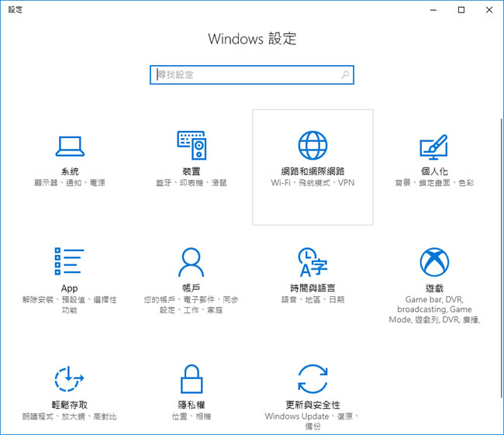Screen dimensions: 504x435
Task: Click the 遊戲 title text
Action: (434, 288)
